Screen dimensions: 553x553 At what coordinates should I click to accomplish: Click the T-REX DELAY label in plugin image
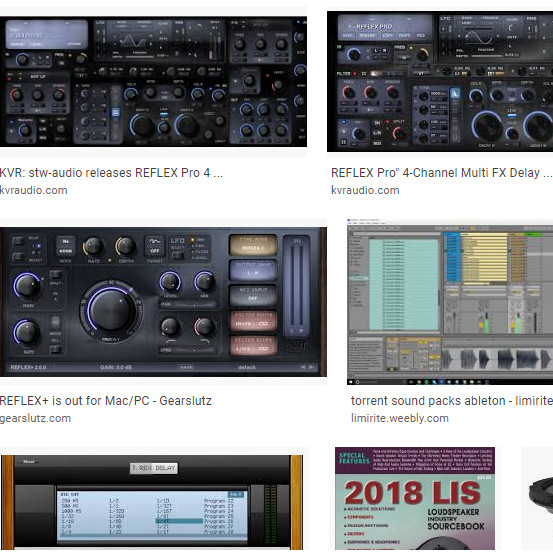(154, 468)
